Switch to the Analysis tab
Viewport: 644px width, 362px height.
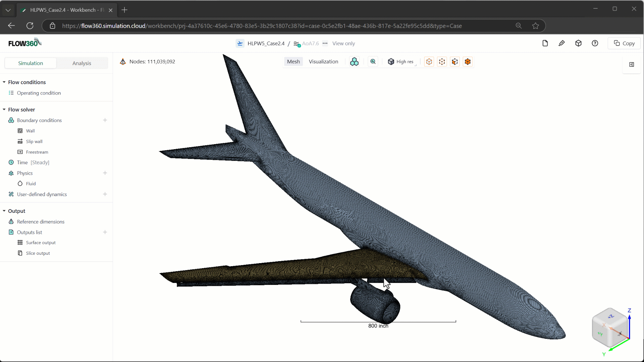click(82, 63)
